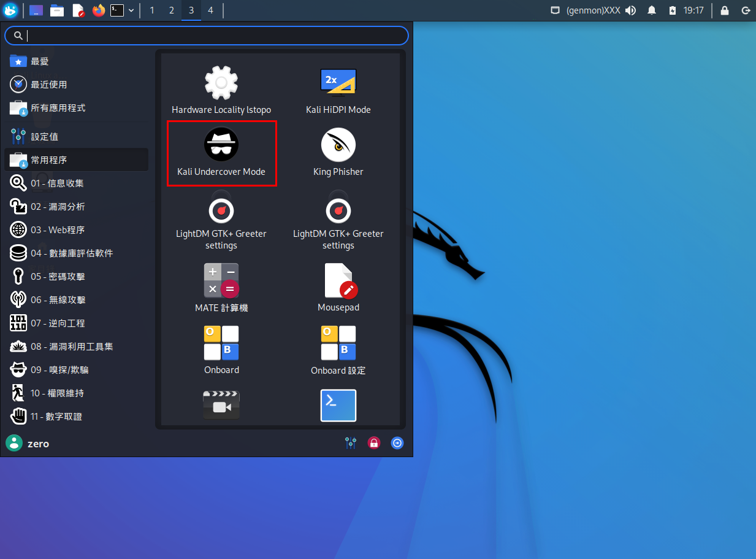Click show desktop icon in panel
Image resolution: width=756 pixels, height=559 pixels.
[36, 10]
